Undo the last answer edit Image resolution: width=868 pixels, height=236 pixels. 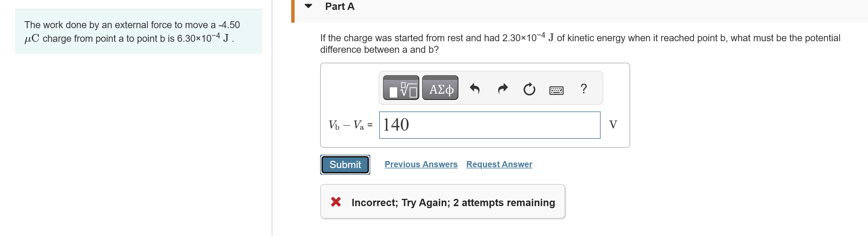coord(475,88)
